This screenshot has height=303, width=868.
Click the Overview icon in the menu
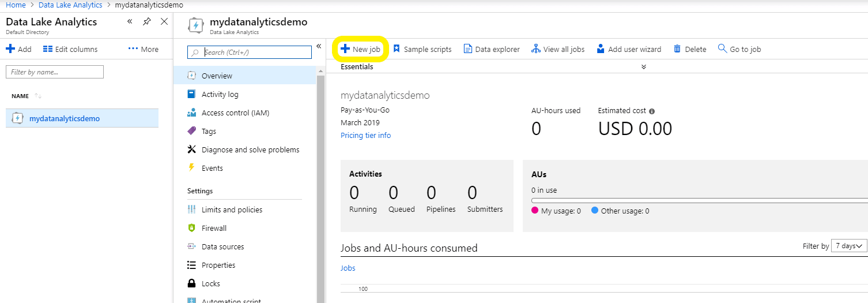(x=192, y=76)
